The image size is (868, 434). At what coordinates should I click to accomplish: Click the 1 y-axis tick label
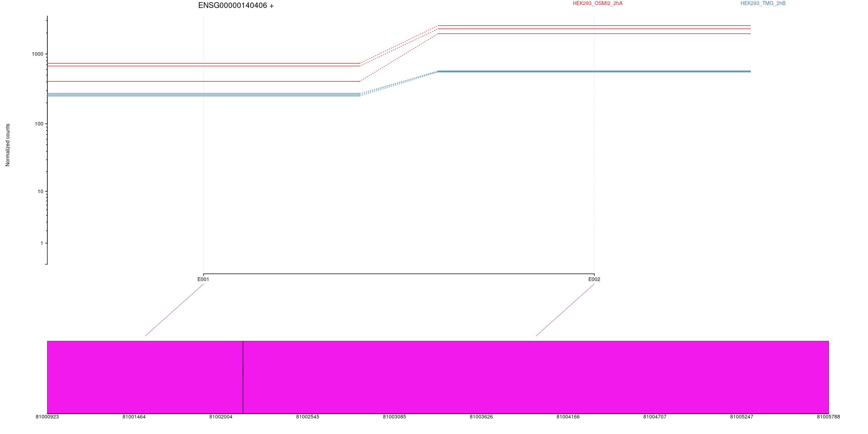tap(42, 243)
